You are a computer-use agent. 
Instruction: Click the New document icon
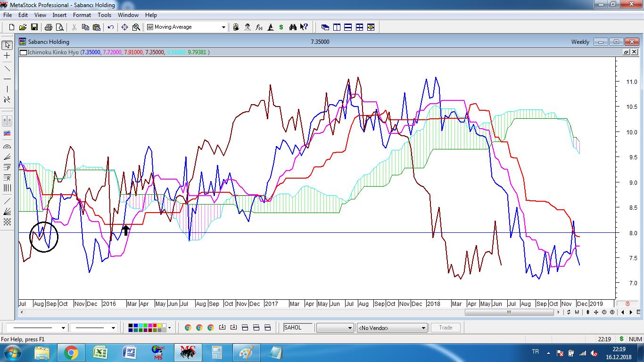coord(12,27)
